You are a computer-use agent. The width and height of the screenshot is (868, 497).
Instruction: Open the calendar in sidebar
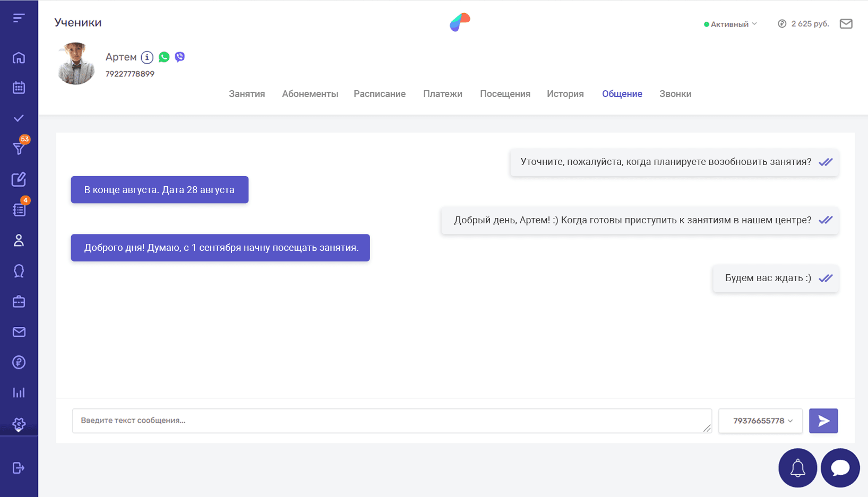[x=19, y=88]
